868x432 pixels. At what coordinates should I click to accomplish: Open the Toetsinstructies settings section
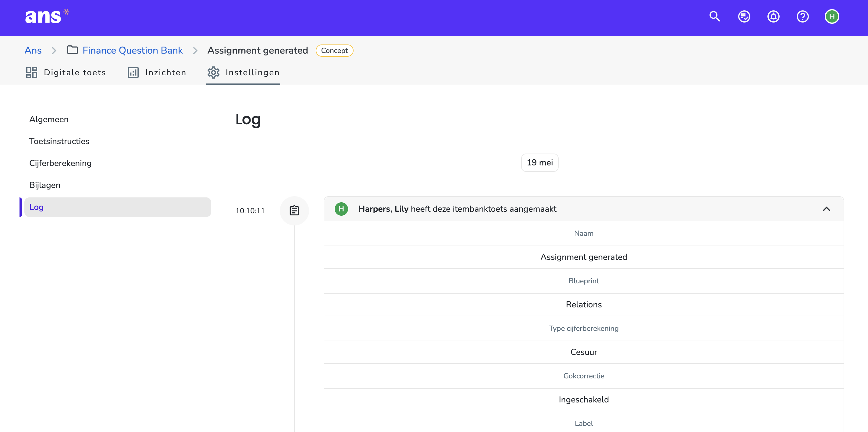[x=59, y=141]
